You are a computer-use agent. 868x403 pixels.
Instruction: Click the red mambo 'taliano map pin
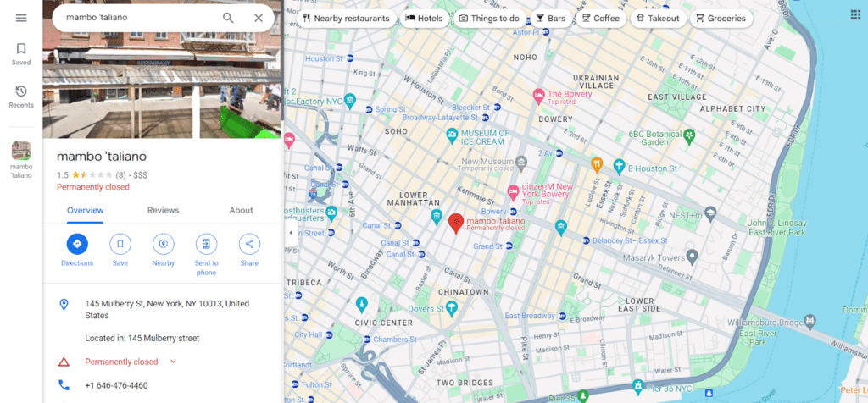(x=455, y=224)
